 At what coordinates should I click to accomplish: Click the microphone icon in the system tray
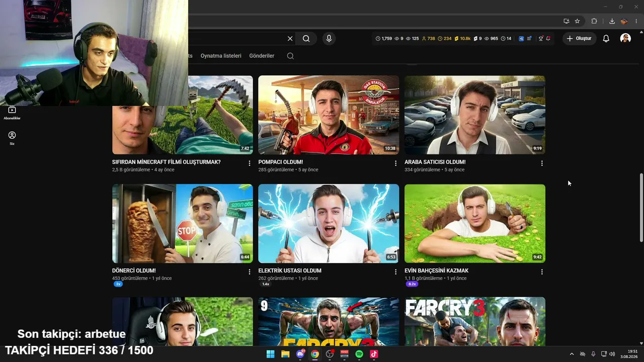[593, 354]
